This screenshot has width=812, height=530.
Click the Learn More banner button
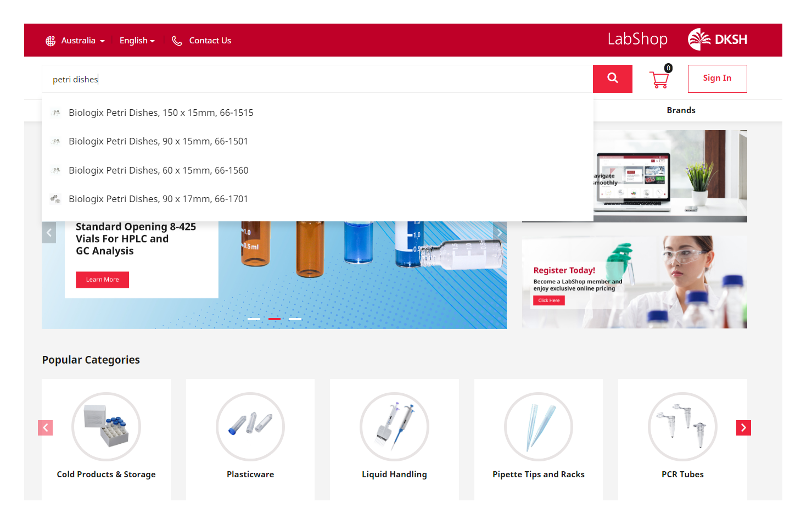[102, 280]
